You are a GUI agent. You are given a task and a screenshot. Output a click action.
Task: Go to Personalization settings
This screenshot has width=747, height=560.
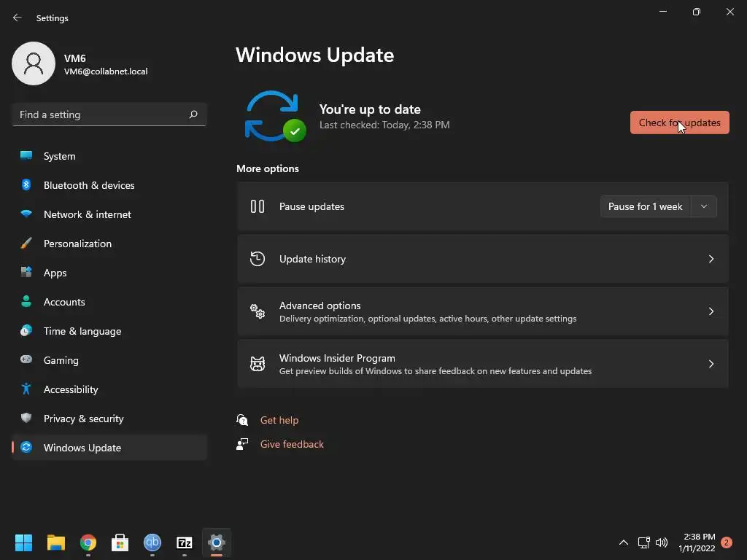pos(109,244)
